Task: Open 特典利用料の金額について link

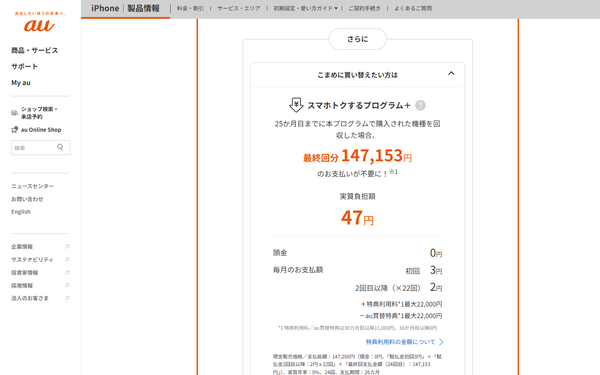Action: (x=400, y=342)
